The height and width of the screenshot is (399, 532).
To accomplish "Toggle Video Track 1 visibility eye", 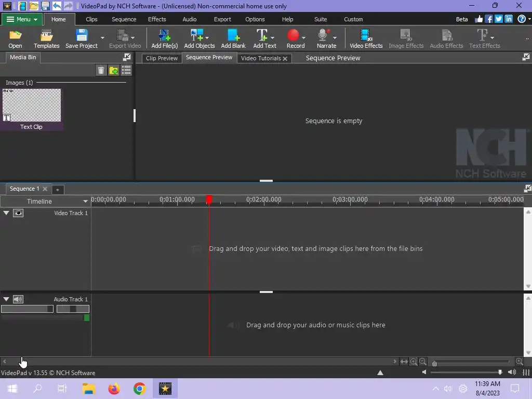I will coord(18,213).
